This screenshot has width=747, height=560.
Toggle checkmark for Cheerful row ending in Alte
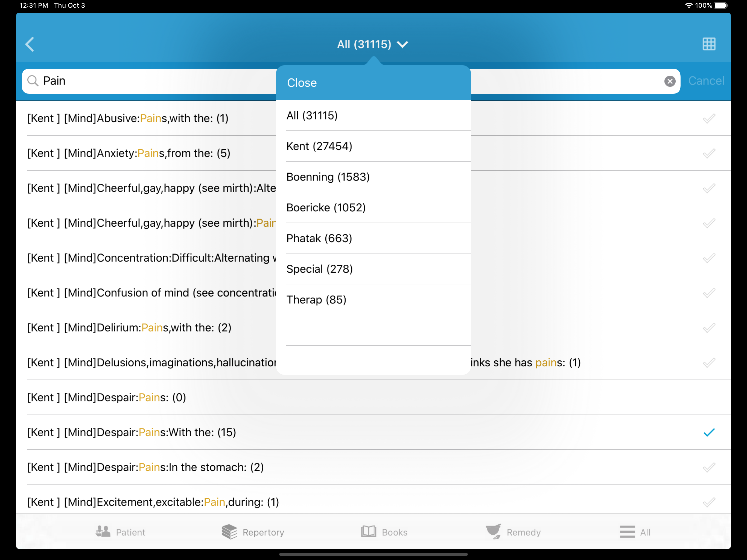click(709, 188)
